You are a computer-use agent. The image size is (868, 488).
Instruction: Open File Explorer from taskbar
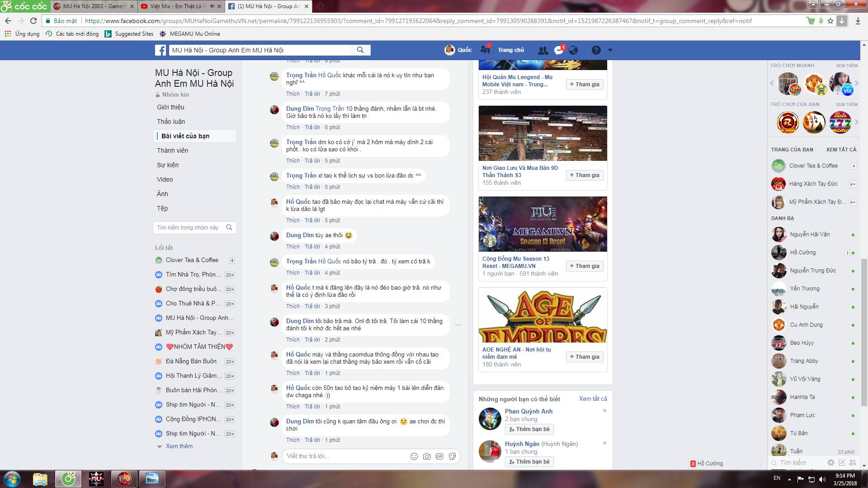[x=40, y=479]
